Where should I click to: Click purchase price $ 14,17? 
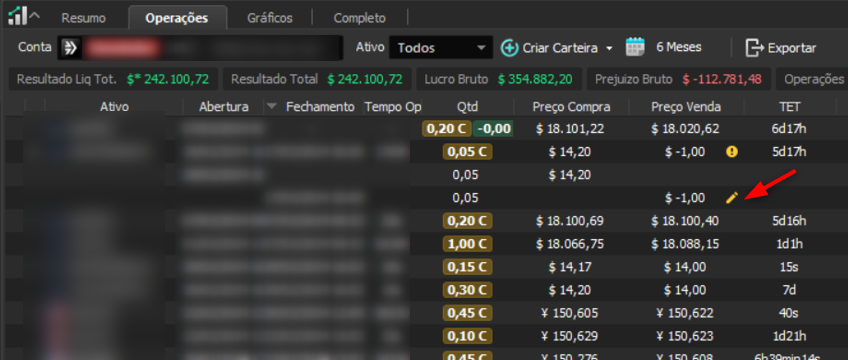pos(570,267)
